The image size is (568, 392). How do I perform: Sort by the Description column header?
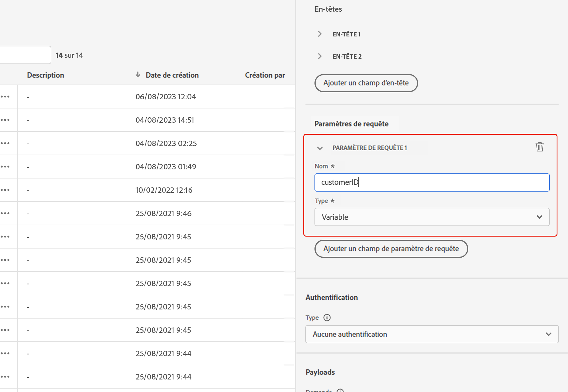[x=46, y=75]
